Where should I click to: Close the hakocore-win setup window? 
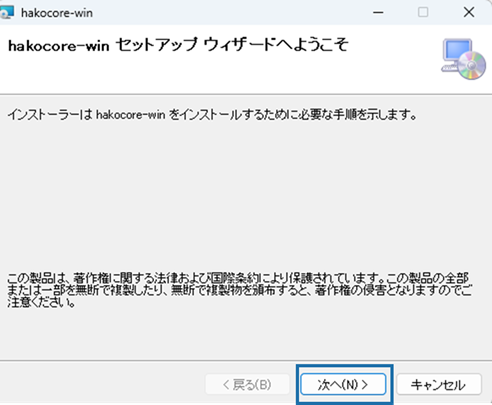[x=469, y=13]
